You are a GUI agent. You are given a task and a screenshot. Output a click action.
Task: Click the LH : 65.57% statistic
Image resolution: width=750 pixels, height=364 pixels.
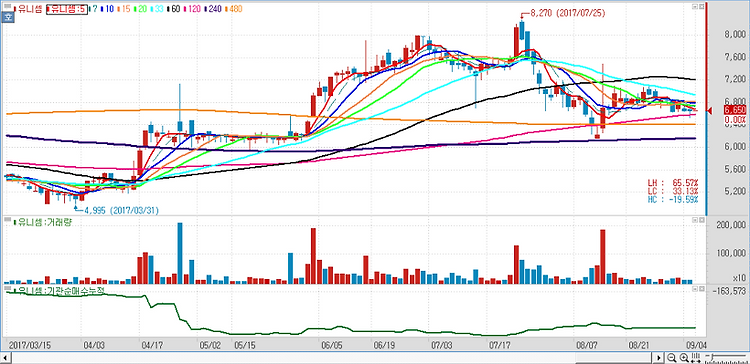tap(673, 183)
